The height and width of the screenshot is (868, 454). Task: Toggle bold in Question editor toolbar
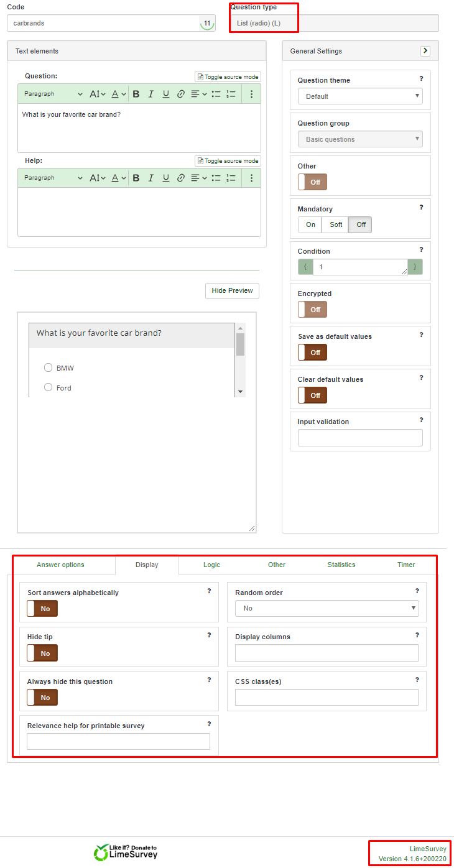coord(136,94)
